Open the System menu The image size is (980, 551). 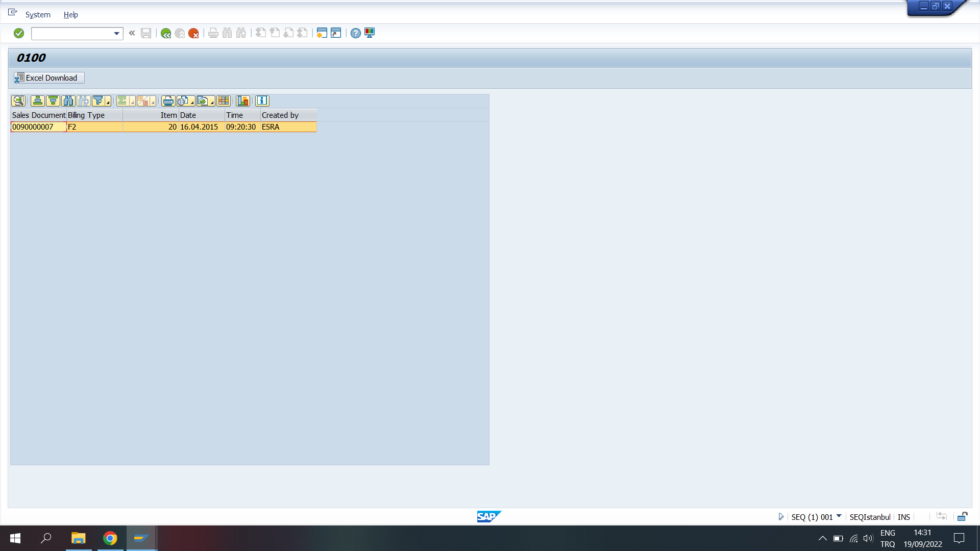click(x=38, y=15)
